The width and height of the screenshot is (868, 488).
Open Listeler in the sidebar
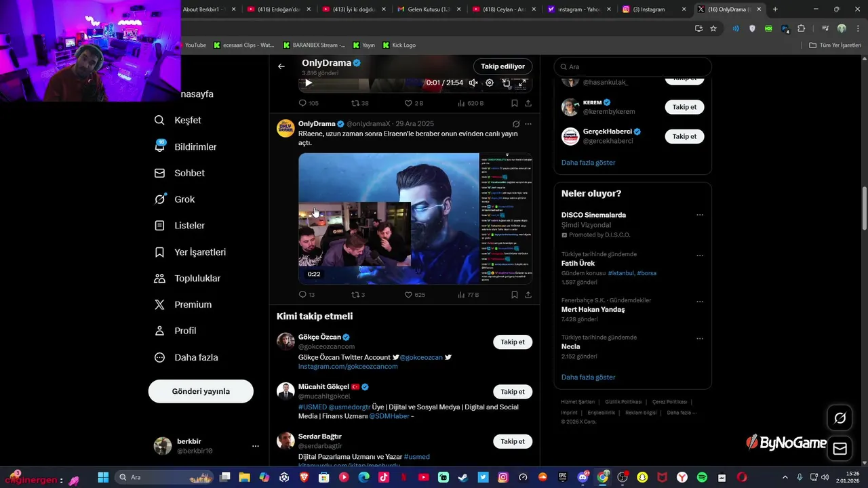pyautogui.click(x=180, y=226)
